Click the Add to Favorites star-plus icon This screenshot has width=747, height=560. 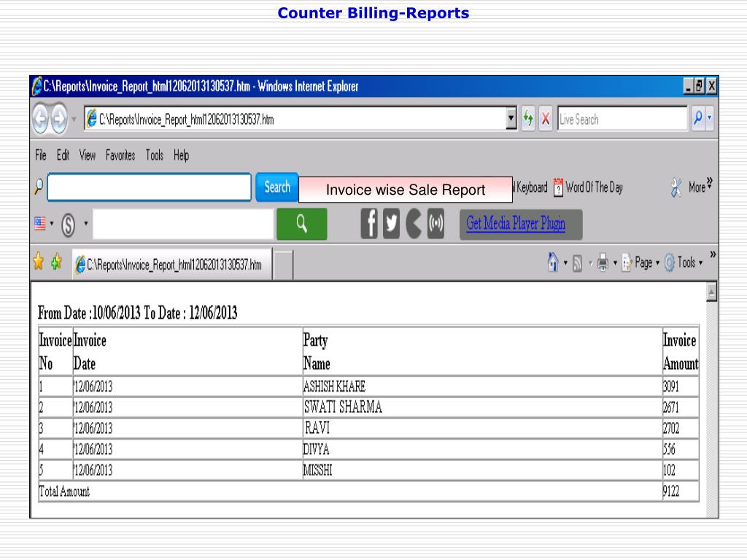click(x=57, y=262)
